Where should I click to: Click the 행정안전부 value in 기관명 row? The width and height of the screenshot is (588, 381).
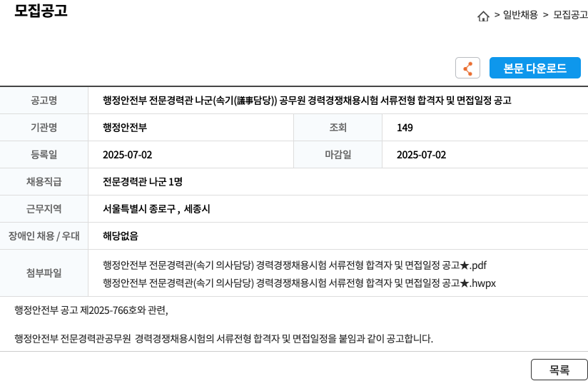point(125,128)
